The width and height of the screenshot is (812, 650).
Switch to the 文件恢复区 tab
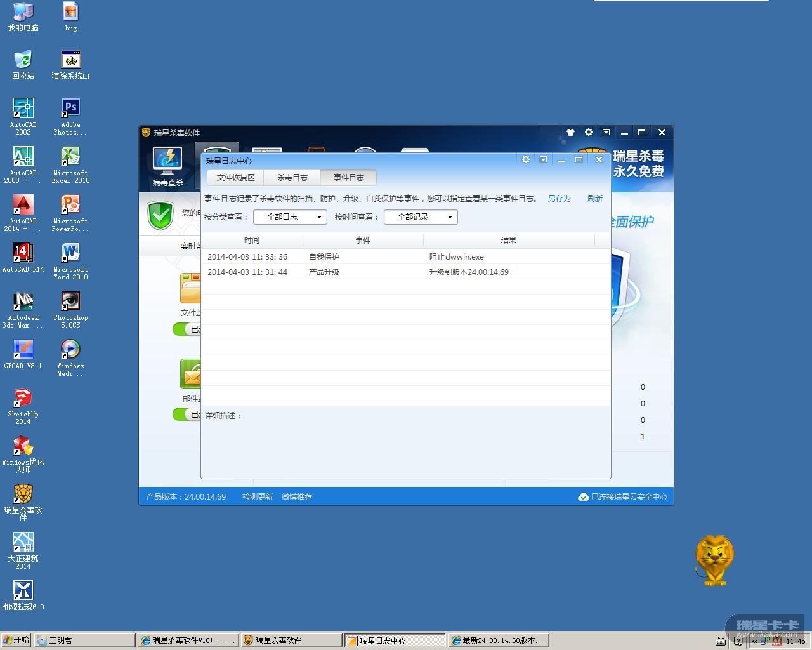click(235, 178)
